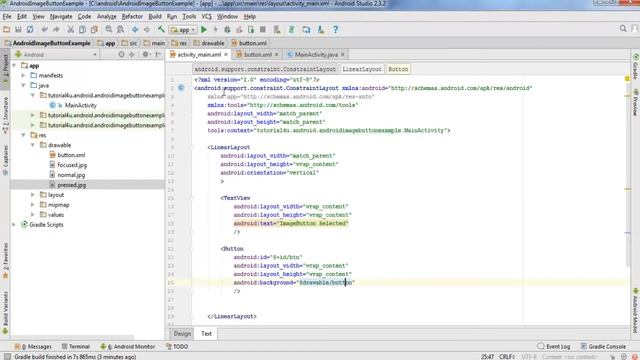Close the activity_main.xml tab
The height and width of the screenshot is (360, 640).
coord(226,54)
